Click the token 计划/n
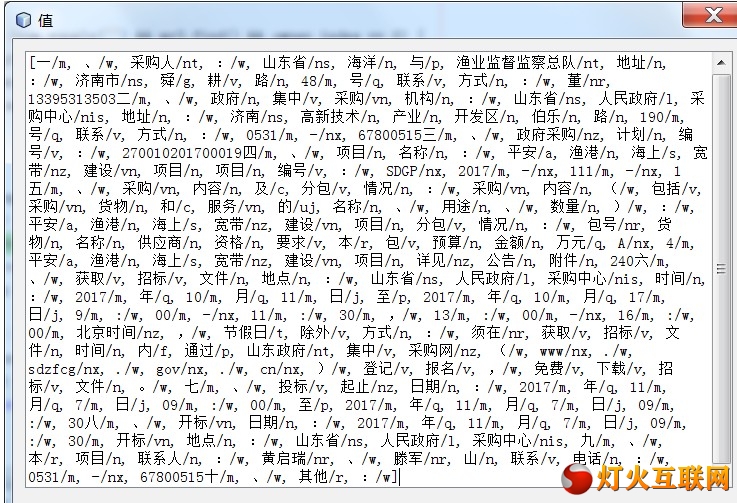Viewport: 737px width, 503px height. tap(641, 135)
